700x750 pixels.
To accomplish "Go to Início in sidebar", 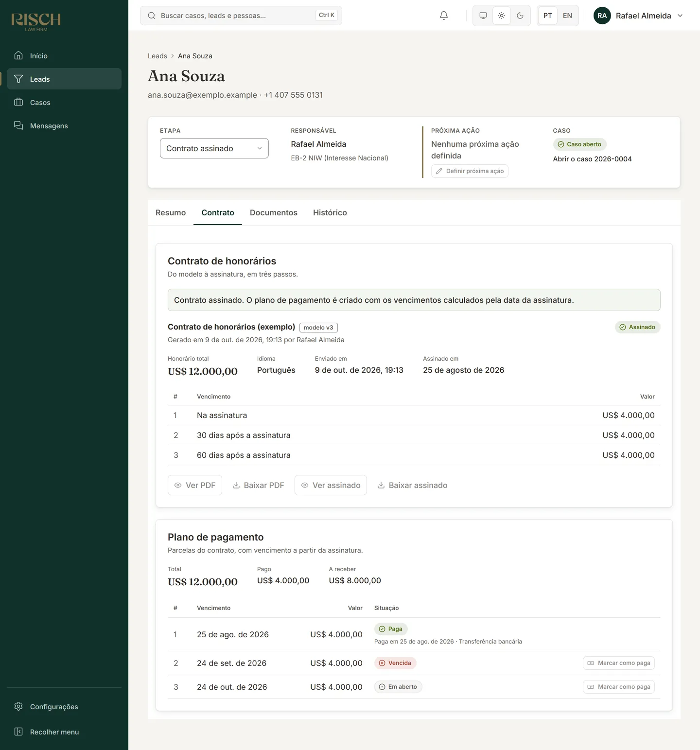I will (x=64, y=55).
